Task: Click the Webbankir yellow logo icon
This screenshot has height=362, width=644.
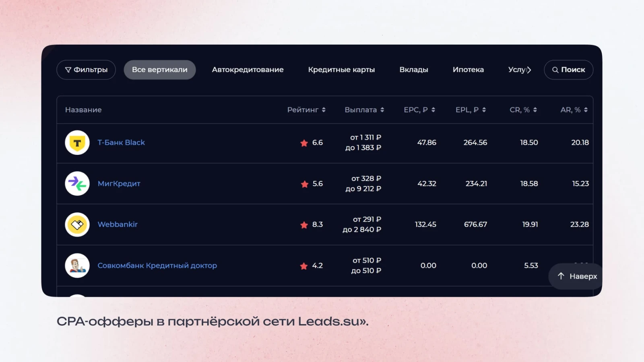Action: (x=77, y=224)
